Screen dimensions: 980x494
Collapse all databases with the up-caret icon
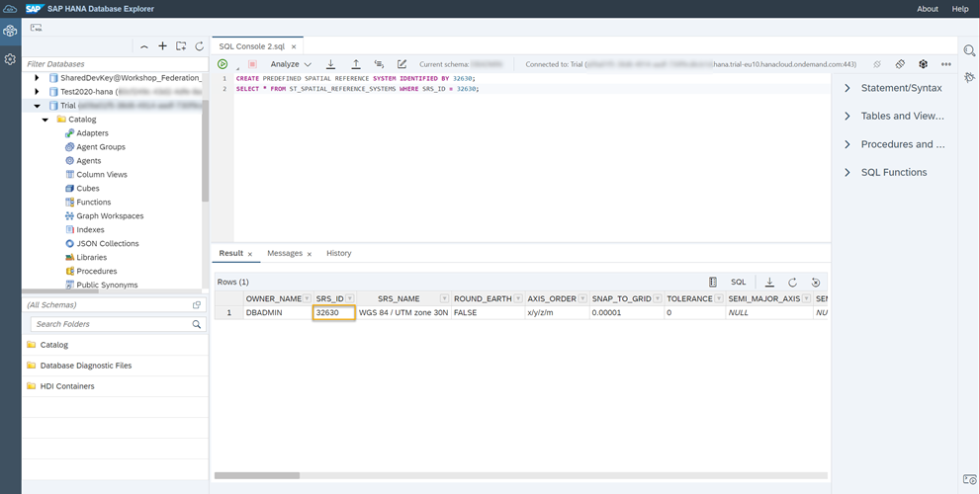144,46
